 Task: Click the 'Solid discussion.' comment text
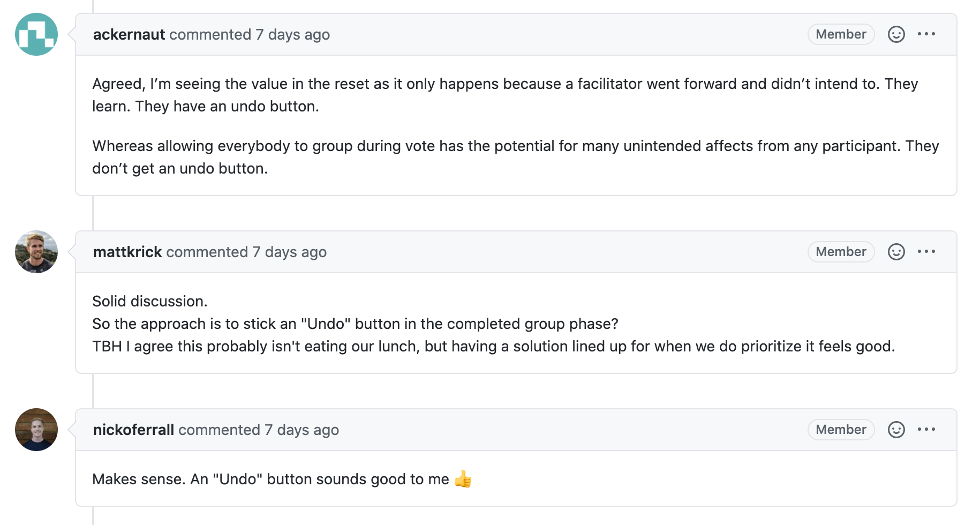[150, 302]
